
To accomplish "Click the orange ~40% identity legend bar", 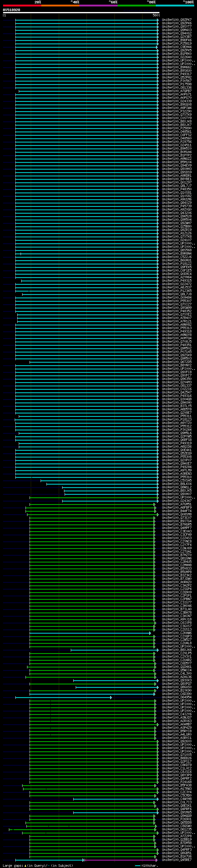I will (60, 6).
